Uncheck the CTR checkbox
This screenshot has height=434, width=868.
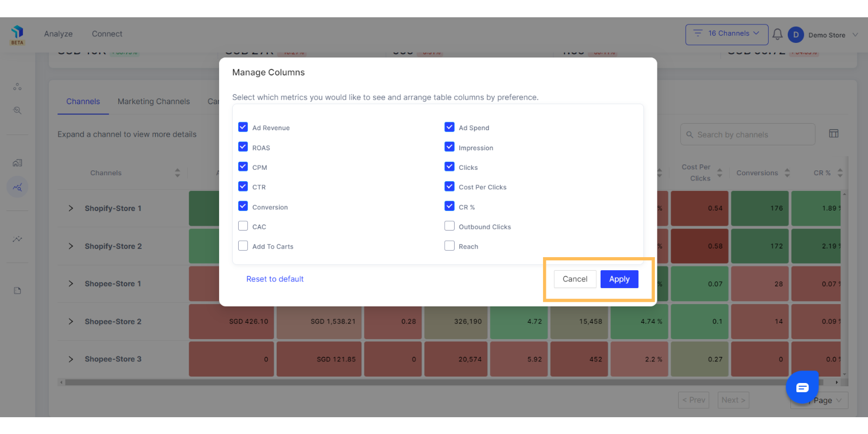click(243, 187)
